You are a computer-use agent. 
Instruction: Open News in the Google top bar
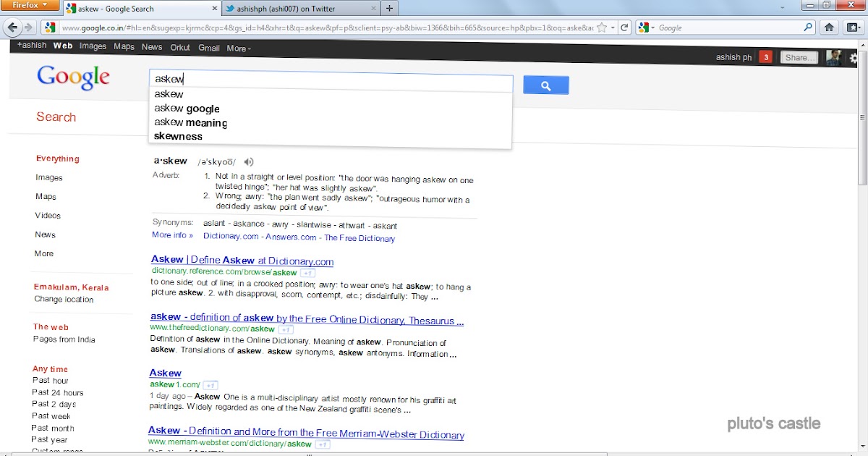152,46
